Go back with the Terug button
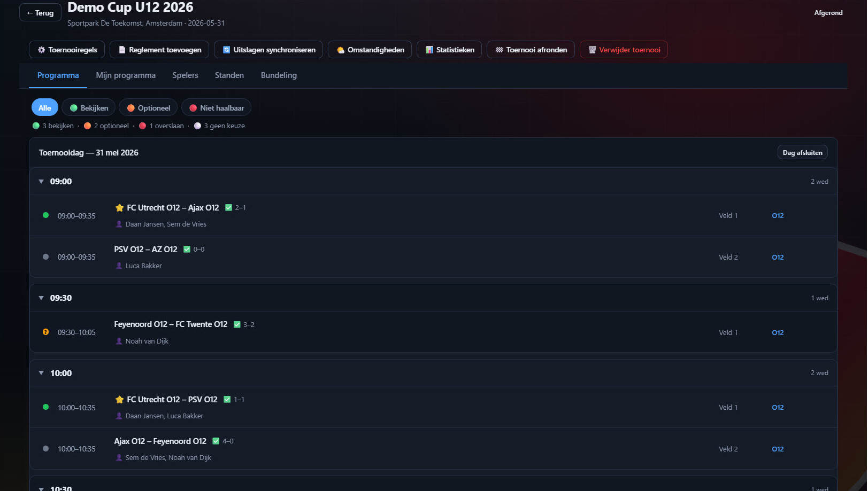This screenshot has height=491, width=868. pyautogui.click(x=40, y=13)
